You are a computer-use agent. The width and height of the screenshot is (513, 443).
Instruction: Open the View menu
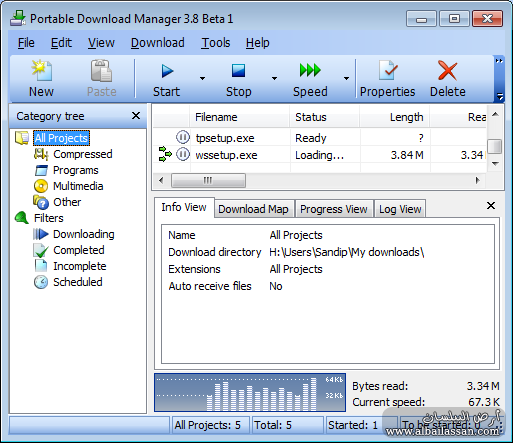point(101,43)
